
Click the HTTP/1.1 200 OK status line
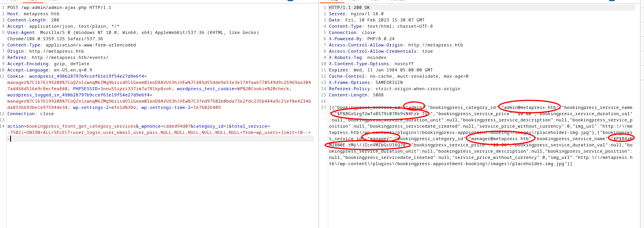pos(349,7)
